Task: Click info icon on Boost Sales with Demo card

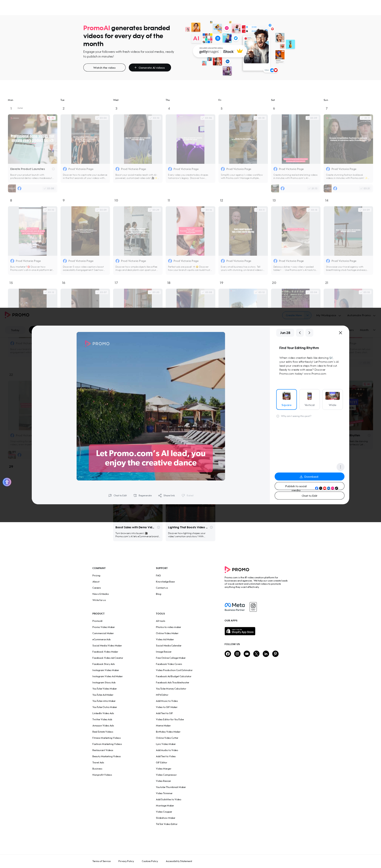Action: 158,527
